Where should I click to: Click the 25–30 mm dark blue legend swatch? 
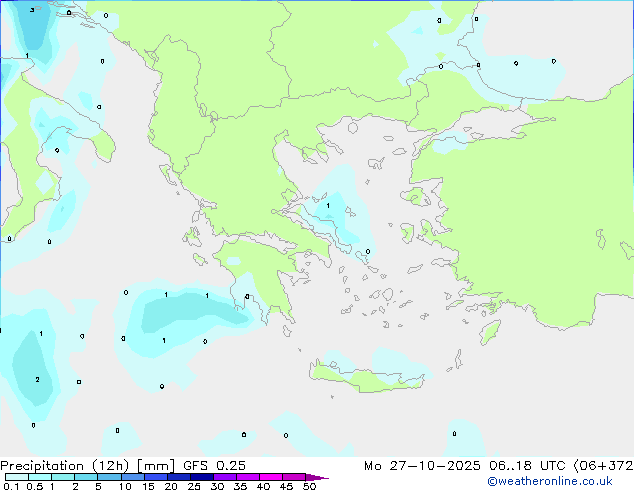coord(202,477)
